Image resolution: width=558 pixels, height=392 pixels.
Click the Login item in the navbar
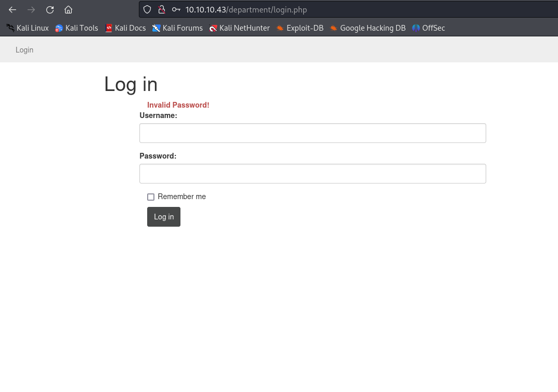(x=24, y=50)
